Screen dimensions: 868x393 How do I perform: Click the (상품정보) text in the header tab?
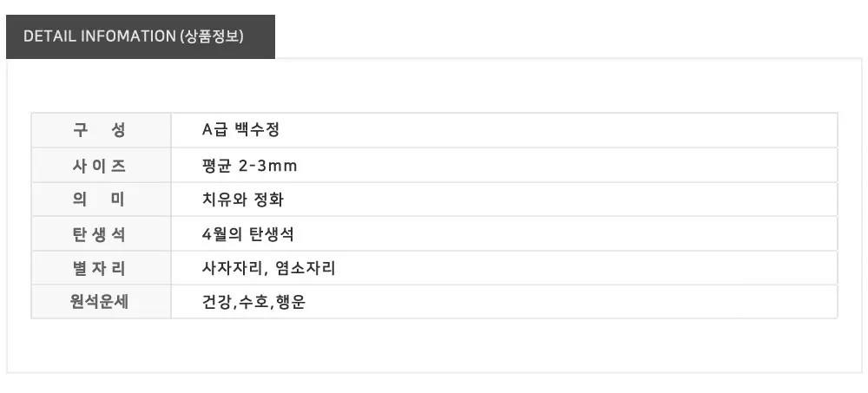[212, 36]
